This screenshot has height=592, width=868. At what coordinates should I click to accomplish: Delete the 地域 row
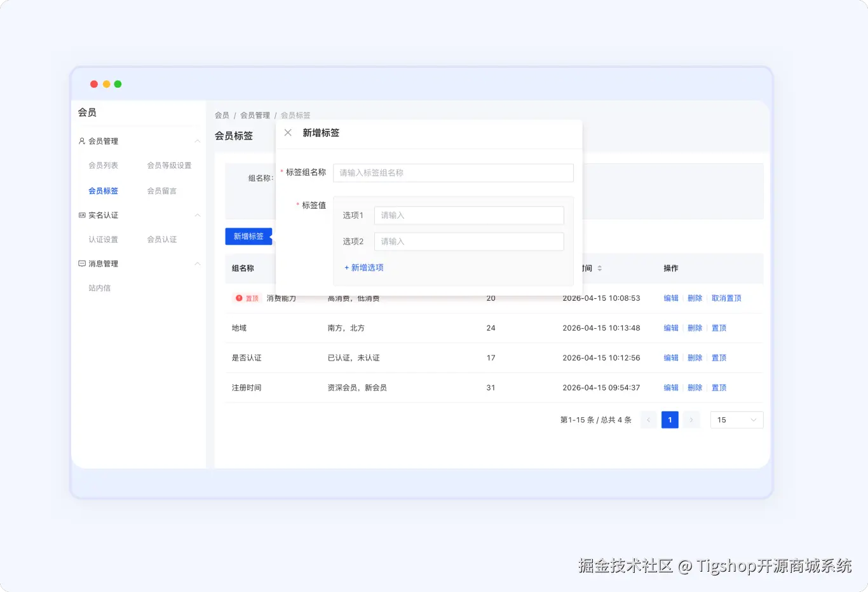coord(695,328)
